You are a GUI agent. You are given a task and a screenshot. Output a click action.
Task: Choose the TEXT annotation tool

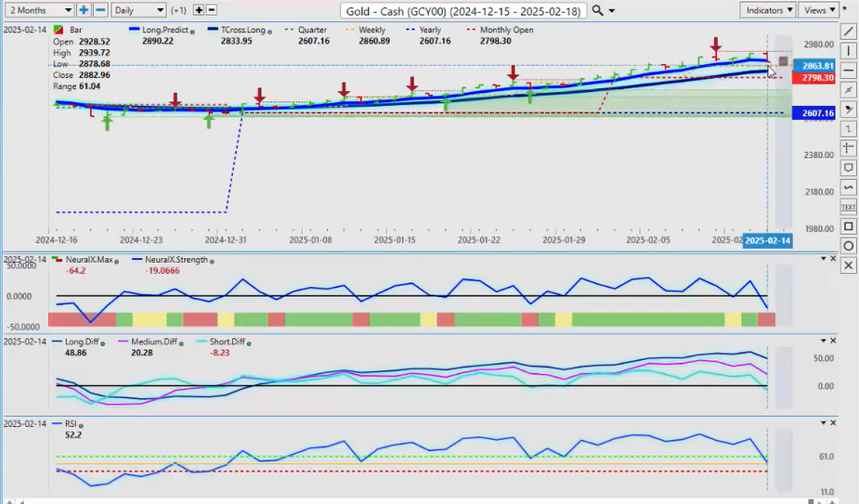click(849, 207)
